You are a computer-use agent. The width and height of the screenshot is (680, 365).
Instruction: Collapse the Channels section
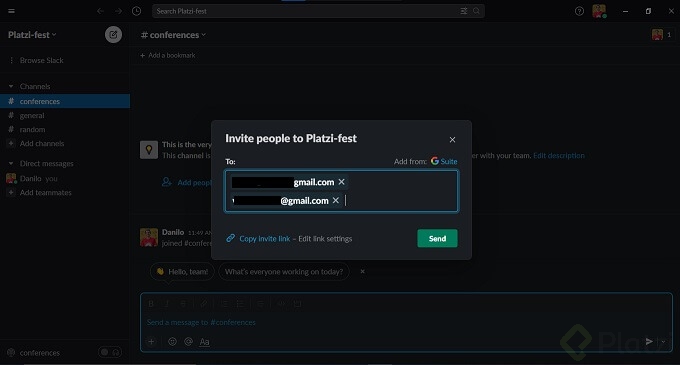[x=11, y=86]
